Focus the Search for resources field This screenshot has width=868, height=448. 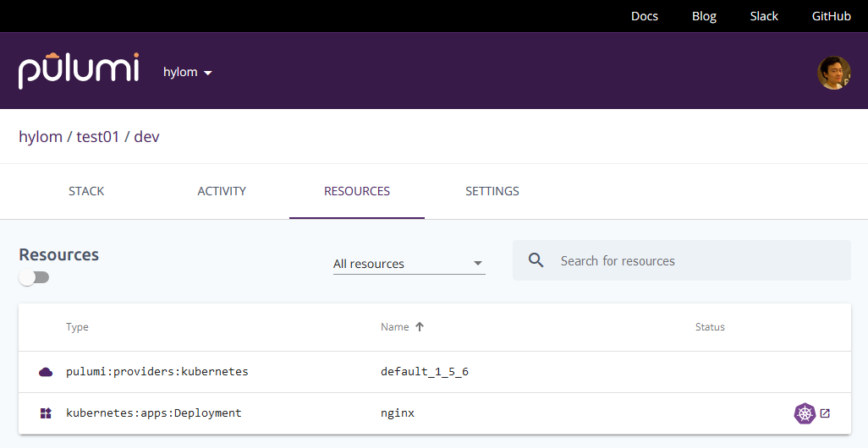click(681, 260)
